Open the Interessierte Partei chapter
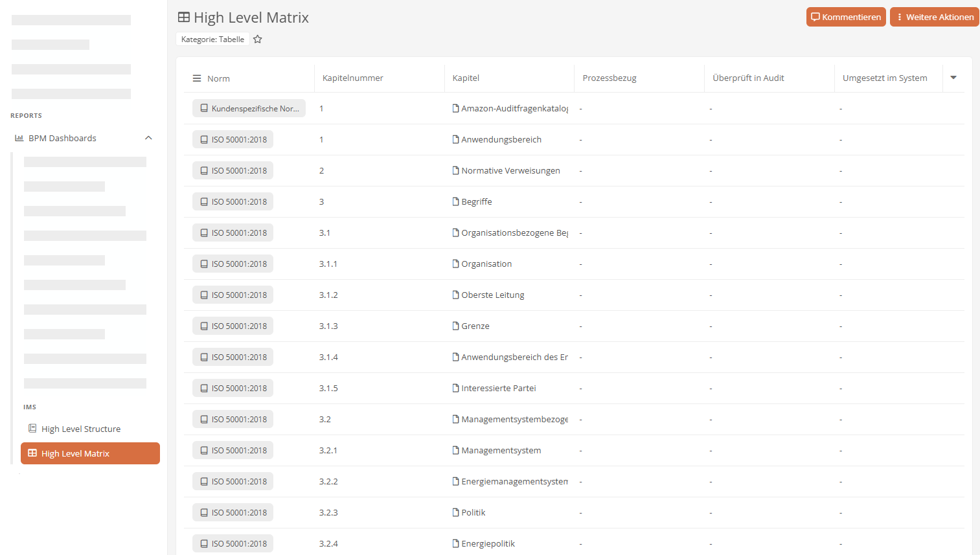The width and height of the screenshot is (980, 555). click(x=499, y=388)
